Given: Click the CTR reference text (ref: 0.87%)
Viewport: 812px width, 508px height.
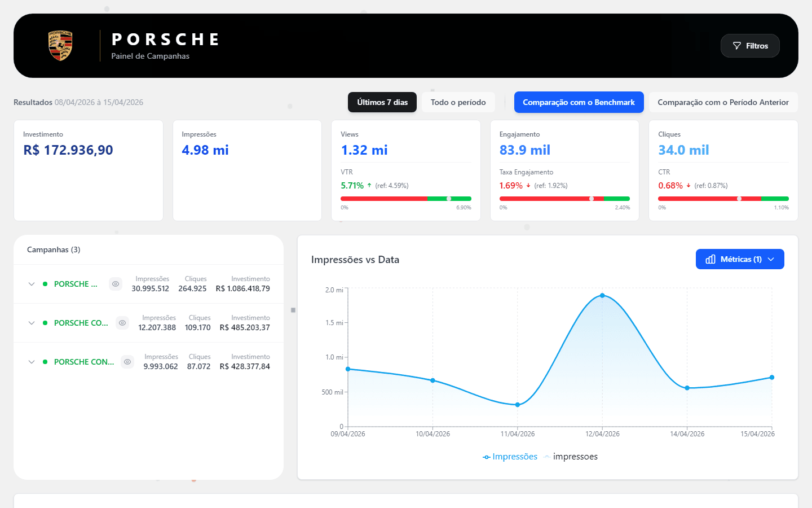Looking at the screenshot, I should tap(711, 186).
